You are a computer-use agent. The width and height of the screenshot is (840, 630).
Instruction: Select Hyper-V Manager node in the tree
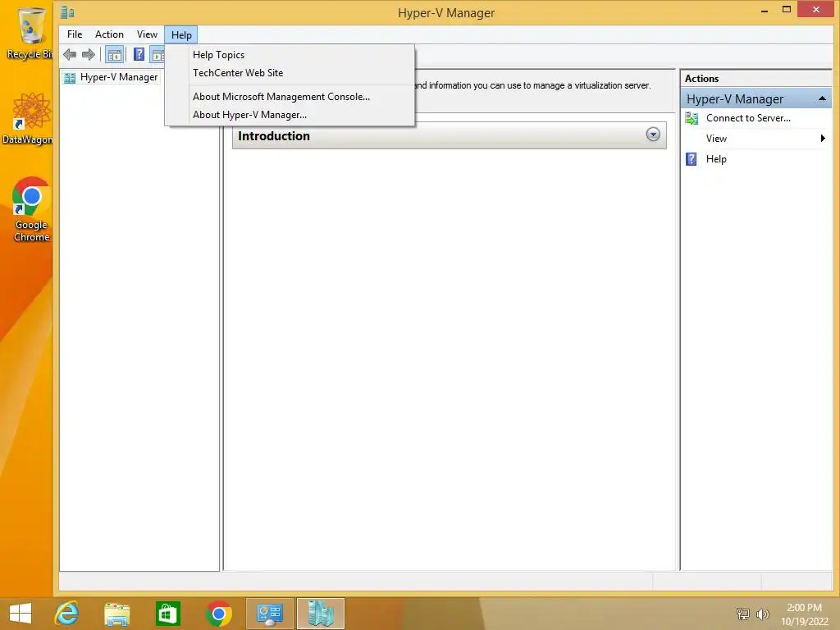tap(111, 77)
